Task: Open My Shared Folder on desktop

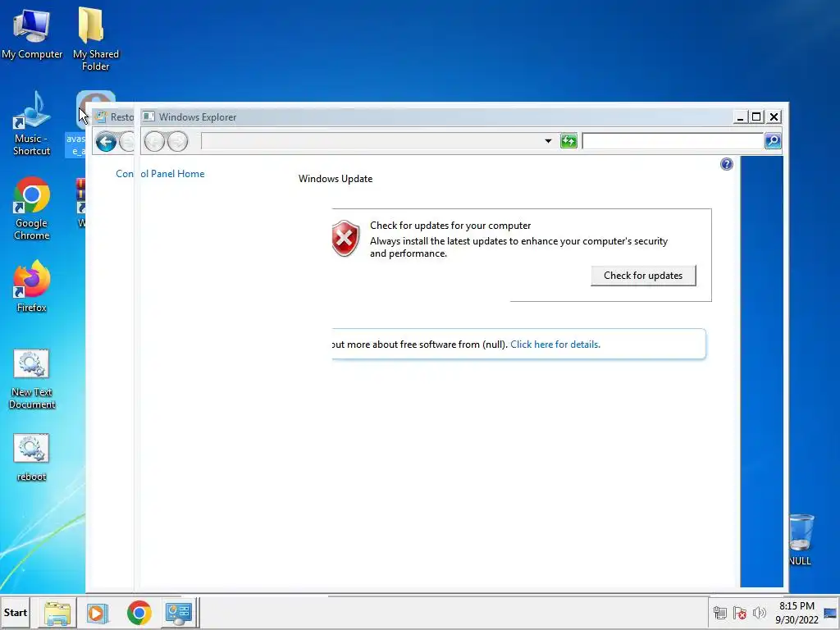Action: tap(95, 39)
